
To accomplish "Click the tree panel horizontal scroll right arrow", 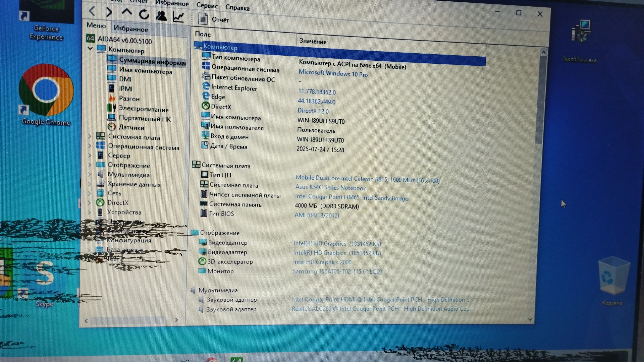I will [176, 320].
